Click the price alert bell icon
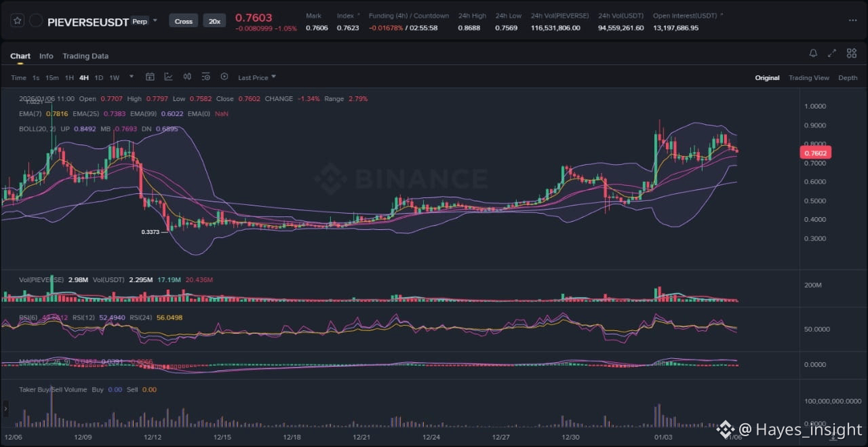868x447 pixels. tap(813, 53)
